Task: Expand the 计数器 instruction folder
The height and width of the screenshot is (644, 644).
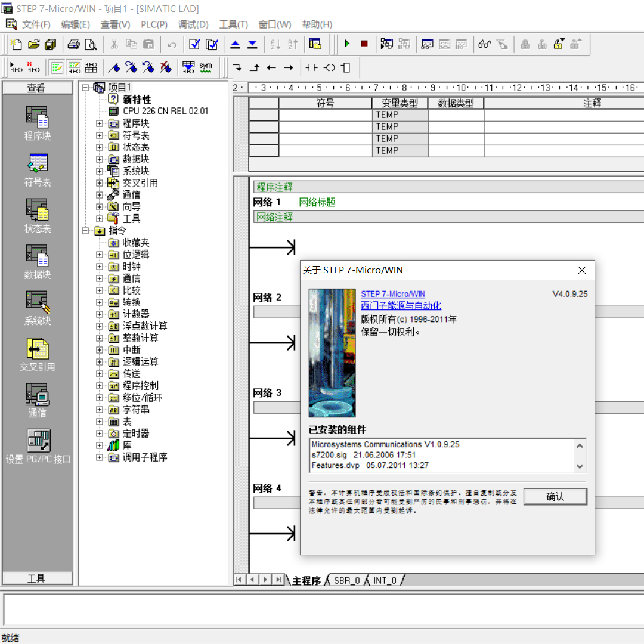Action: click(x=100, y=314)
